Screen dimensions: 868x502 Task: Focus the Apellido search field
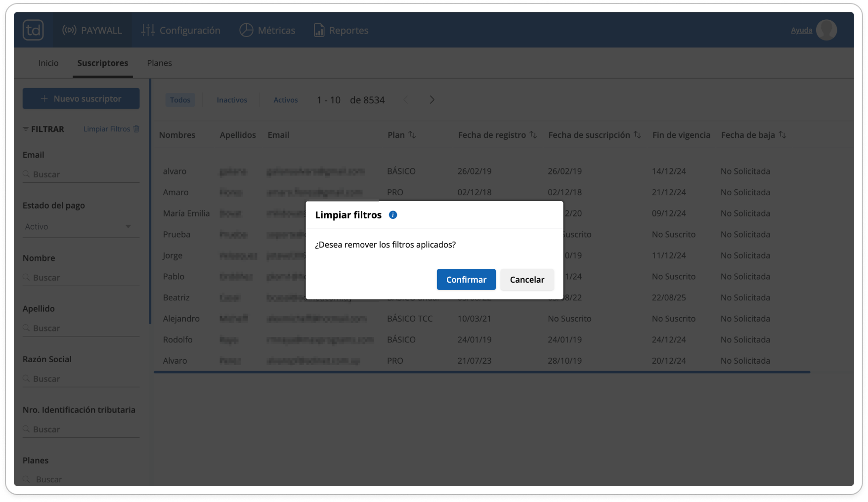81,328
